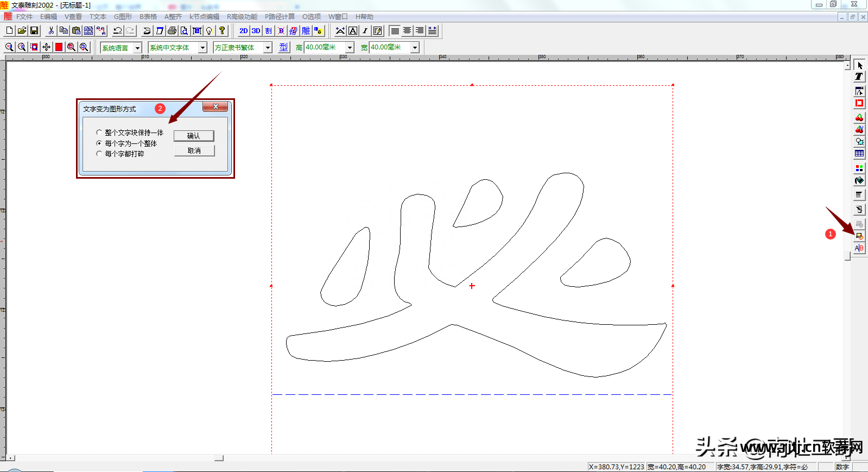This screenshot has width=868, height=472.
Task: Click the printer icon in toolbar
Action: (x=172, y=31)
